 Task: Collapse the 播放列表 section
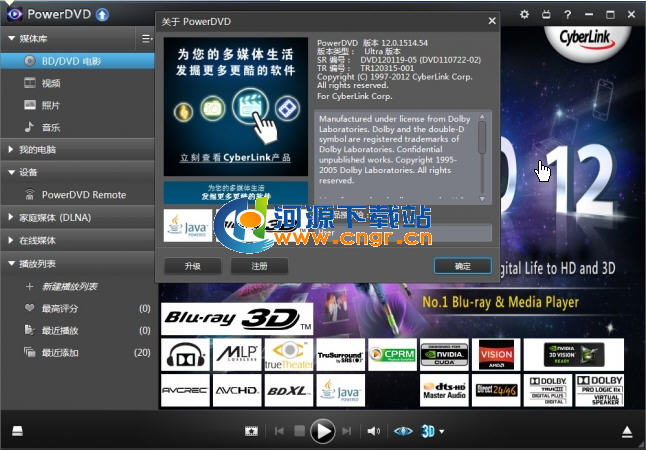(x=10, y=263)
